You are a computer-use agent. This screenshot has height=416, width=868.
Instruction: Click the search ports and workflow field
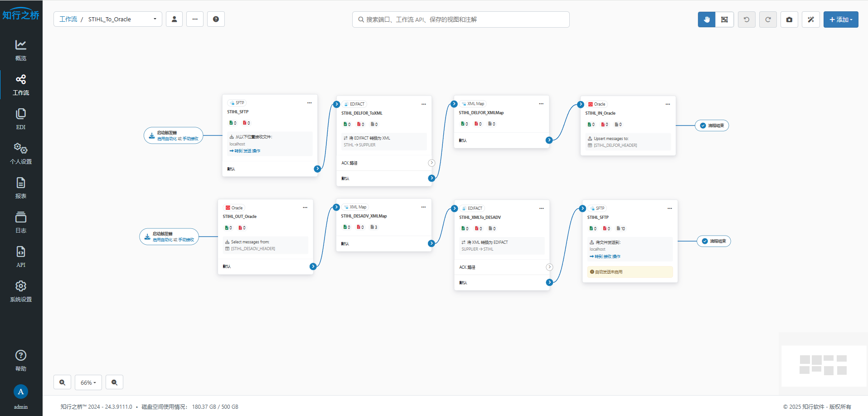click(461, 19)
